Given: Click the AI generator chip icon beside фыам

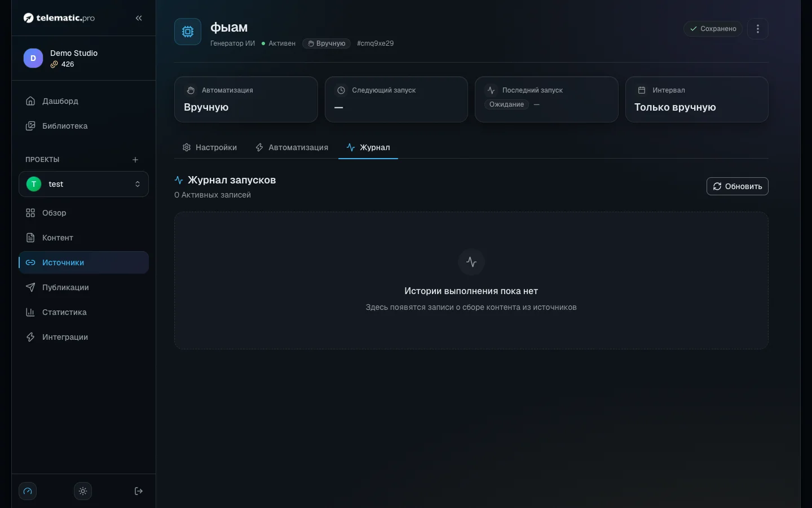Looking at the screenshot, I should point(188,32).
